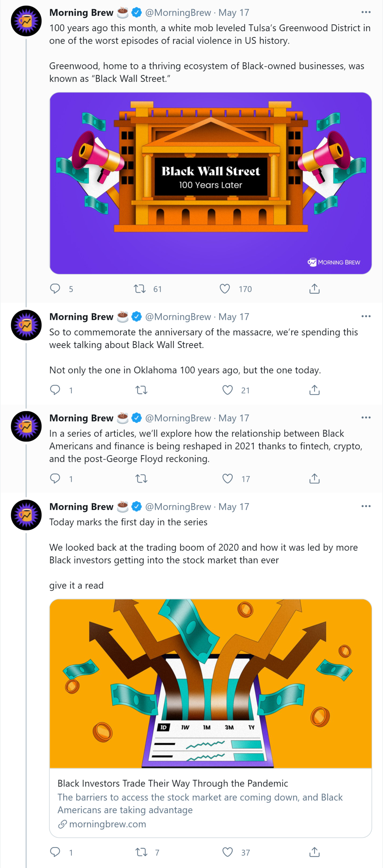Reply to the "series of articles" tweet
This screenshot has width=383, height=868.
click(x=55, y=479)
